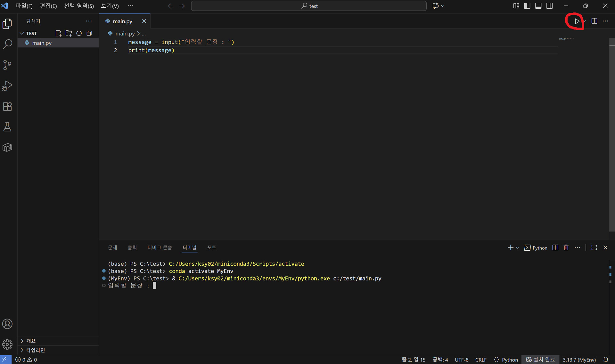Click the New File icon in TEST explorer
Image resolution: width=615 pixels, height=364 pixels.
tap(58, 33)
